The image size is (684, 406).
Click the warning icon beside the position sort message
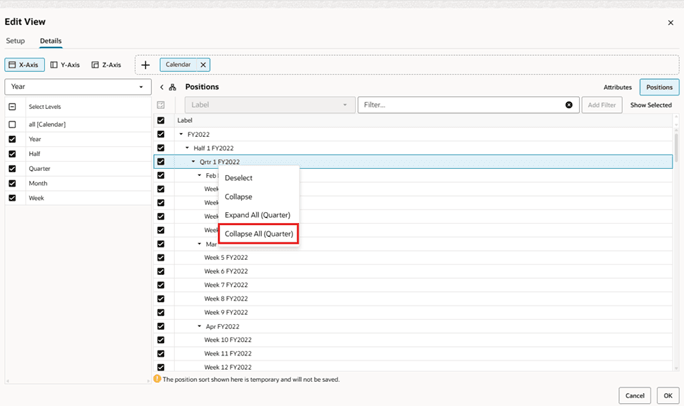click(157, 379)
